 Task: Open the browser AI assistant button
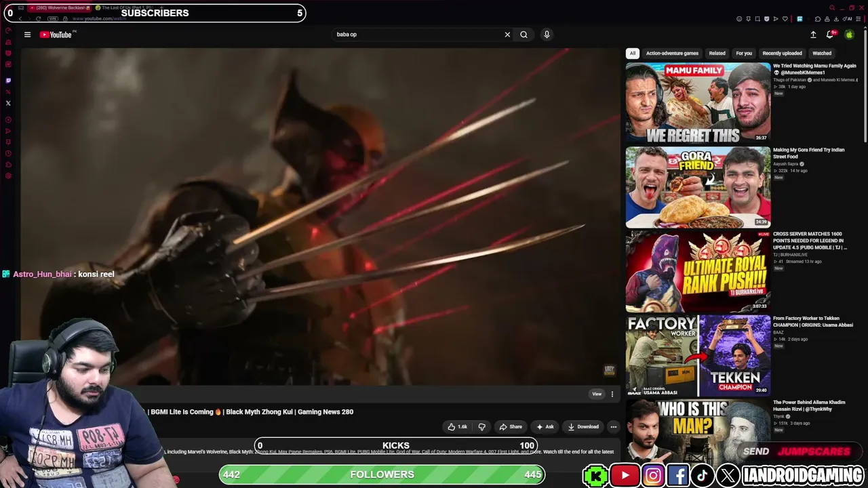click(x=848, y=19)
